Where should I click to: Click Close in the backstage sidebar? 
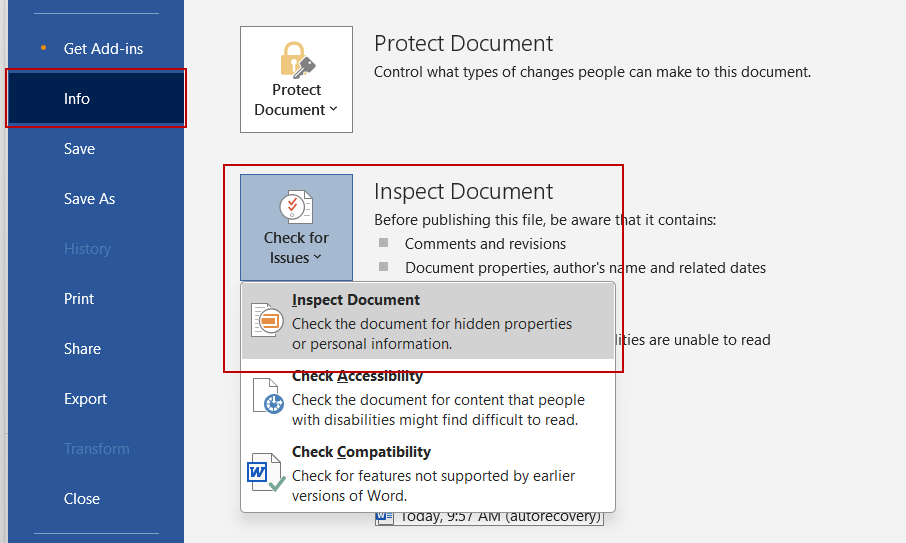coord(81,499)
